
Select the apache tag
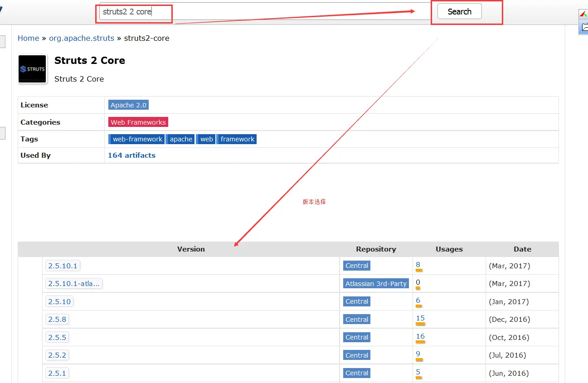[180, 139]
